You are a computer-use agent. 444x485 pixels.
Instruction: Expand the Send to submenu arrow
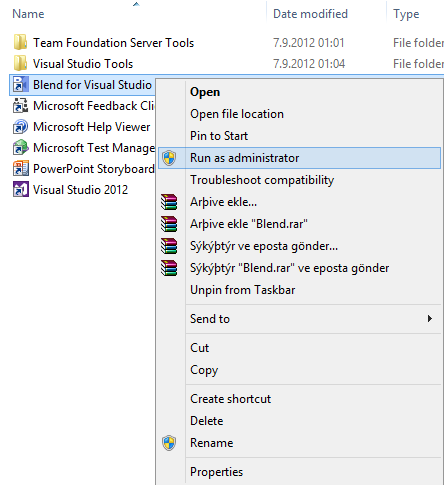[430, 319]
